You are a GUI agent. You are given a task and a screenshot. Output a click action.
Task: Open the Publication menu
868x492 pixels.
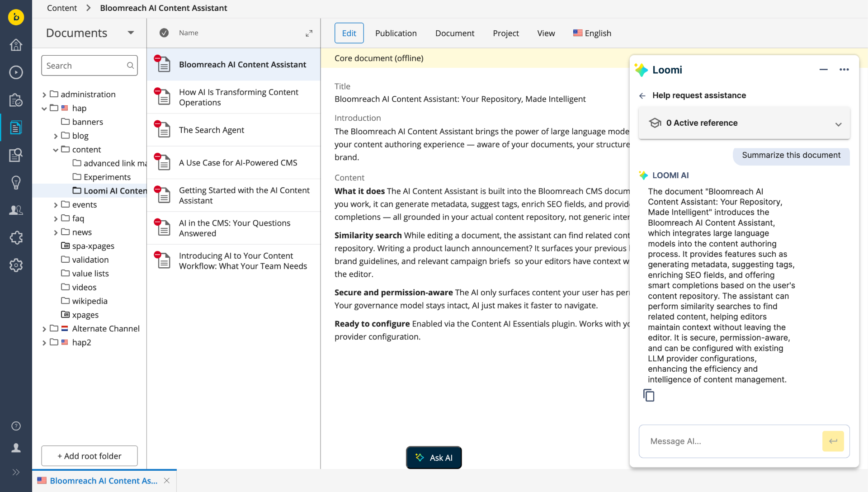(x=396, y=33)
